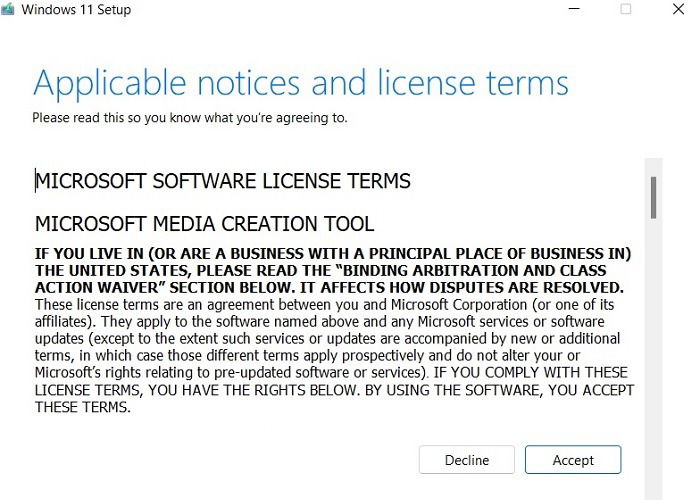Minimize the Windows 11 Setup window
This screenshot has width=700, height=500.
(574, 9)
